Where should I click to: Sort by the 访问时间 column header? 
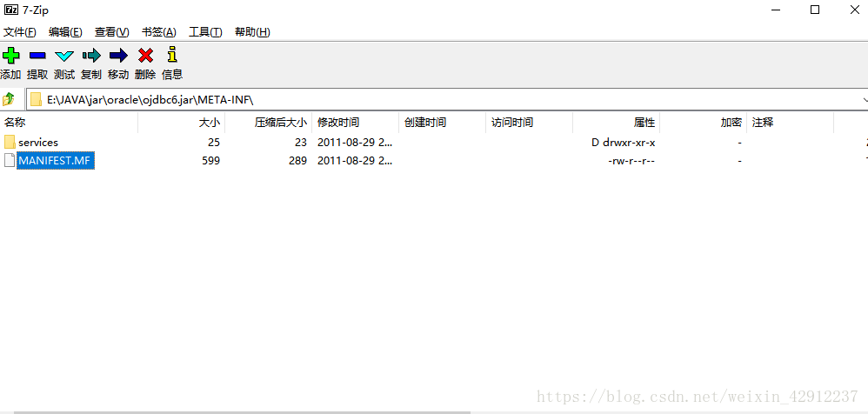tap(529, 123)
